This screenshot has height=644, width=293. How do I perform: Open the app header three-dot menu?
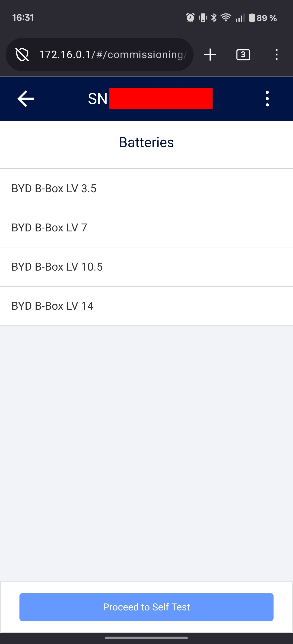coord(267,99)
